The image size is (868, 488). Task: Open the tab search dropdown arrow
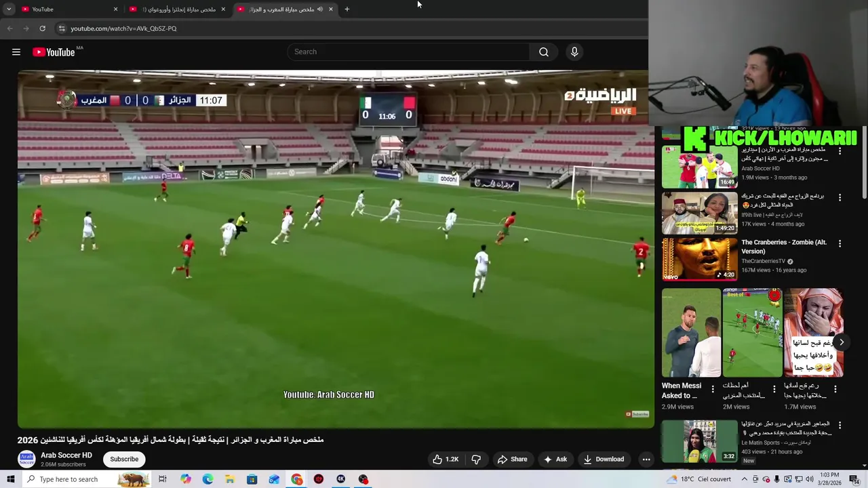9,9
